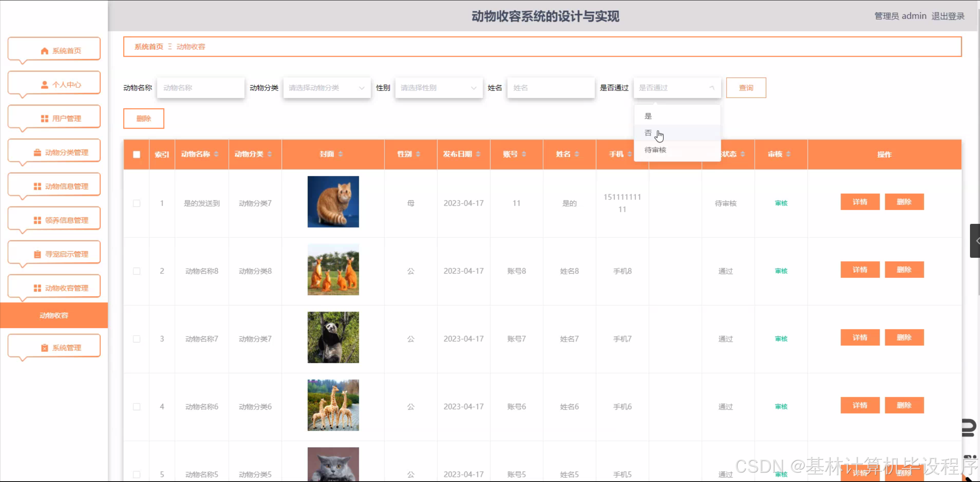Click the 动物名称 column sort icon
980x482 pixels.
coord(216,154)
